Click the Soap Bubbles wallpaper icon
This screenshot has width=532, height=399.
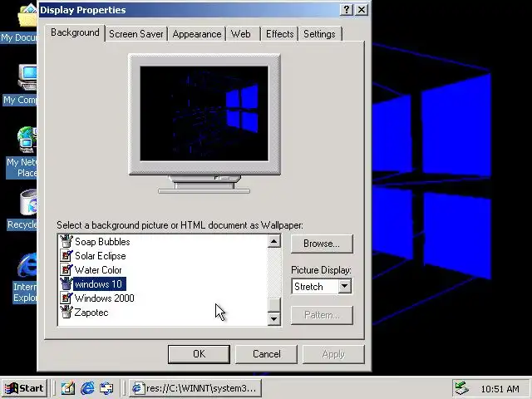(66, 241)
